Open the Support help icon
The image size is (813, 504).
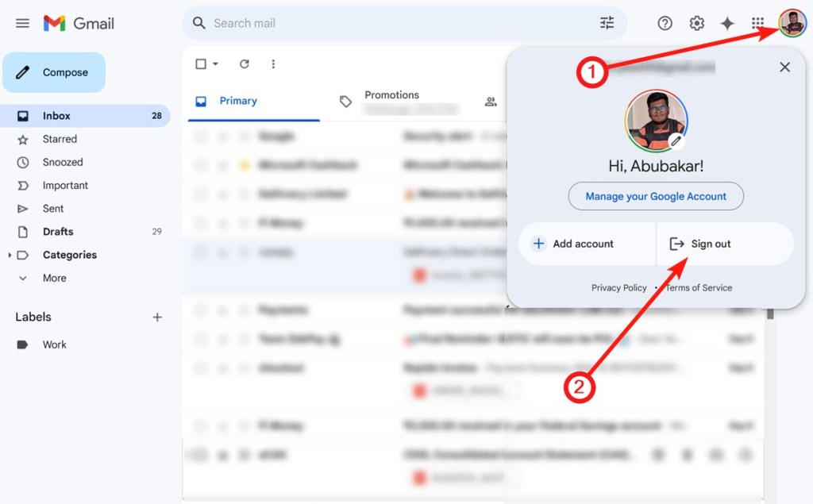click(x=665, y=23)
